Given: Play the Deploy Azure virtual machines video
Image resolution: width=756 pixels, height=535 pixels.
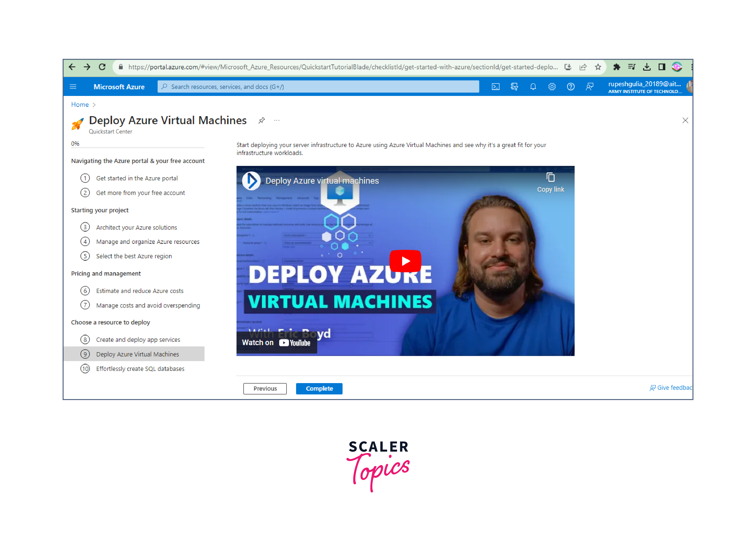Looking at the screenshot, I should tap(405, 261).
